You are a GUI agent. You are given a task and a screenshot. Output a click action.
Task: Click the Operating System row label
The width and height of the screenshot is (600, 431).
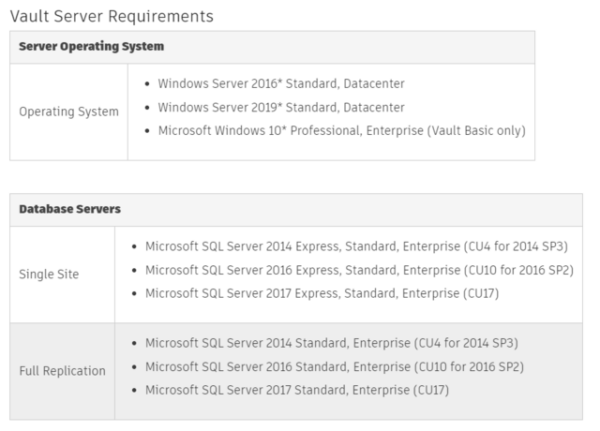[69, 111]
